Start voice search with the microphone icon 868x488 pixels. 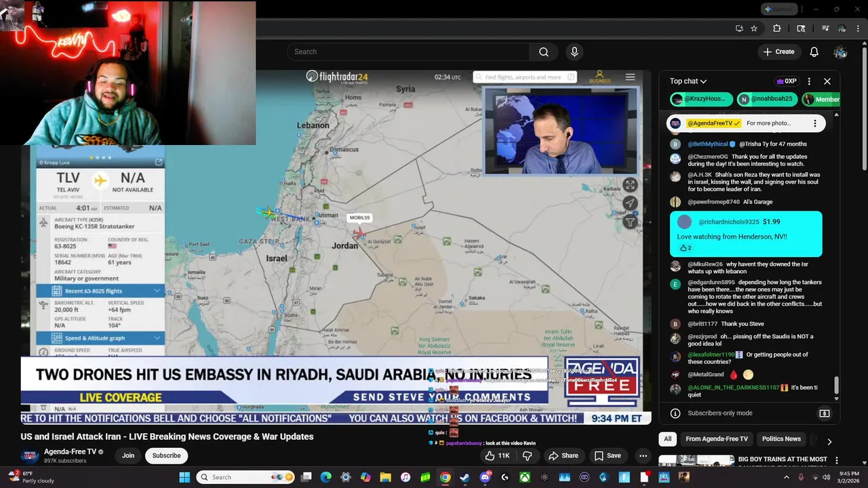coord(574,52)
